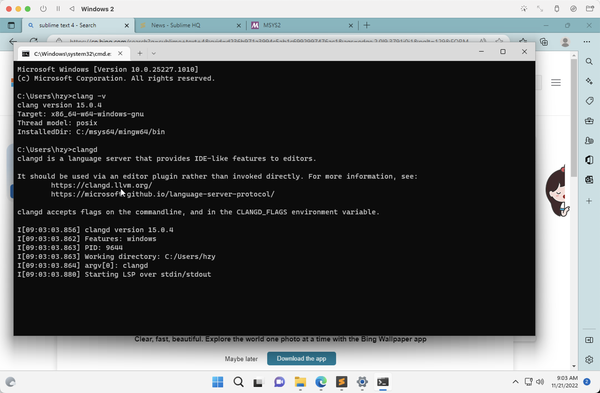Screen dimensions: 600x393
Task: Add a site to Edge sidebar
Action: coord(589,201)
